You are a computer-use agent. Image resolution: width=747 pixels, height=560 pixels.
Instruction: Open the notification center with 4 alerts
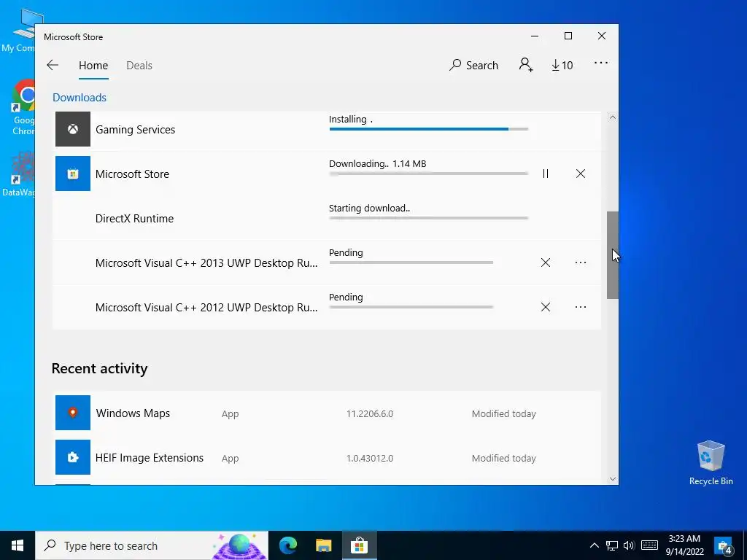click(723, 545)
